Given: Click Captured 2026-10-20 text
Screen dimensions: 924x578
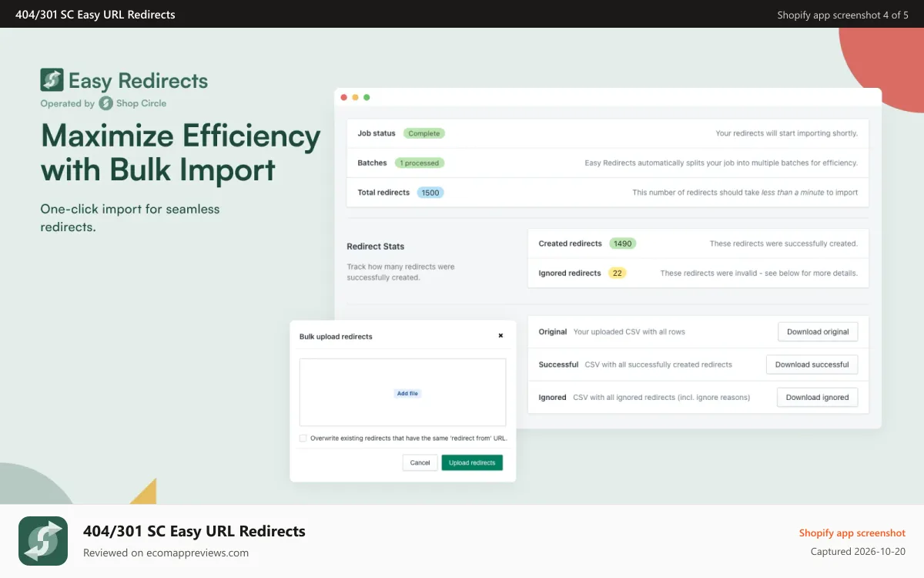Looking at the screenshot, I should pyautogui.click(x=859, y=552).
